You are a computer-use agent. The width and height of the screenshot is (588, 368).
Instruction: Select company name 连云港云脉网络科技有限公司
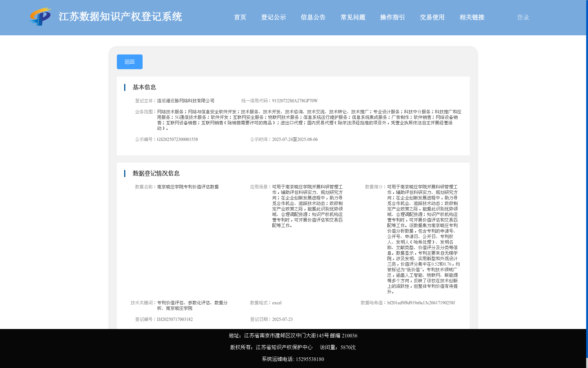(186, 101)
